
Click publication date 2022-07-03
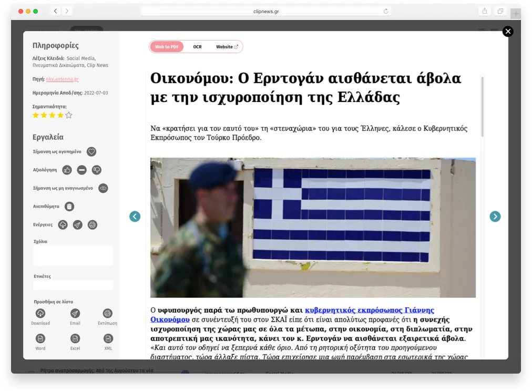96,93
